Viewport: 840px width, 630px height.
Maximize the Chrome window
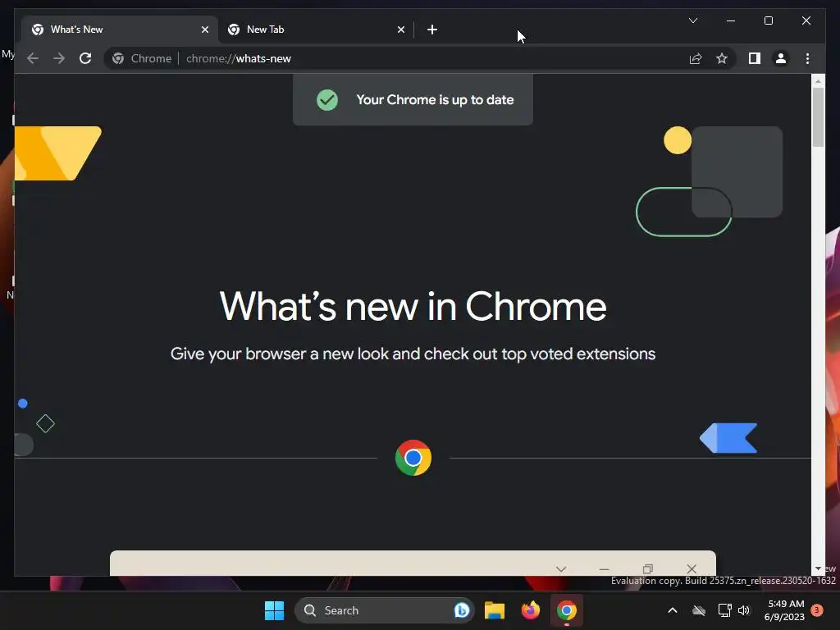click(x=768, y=21)
